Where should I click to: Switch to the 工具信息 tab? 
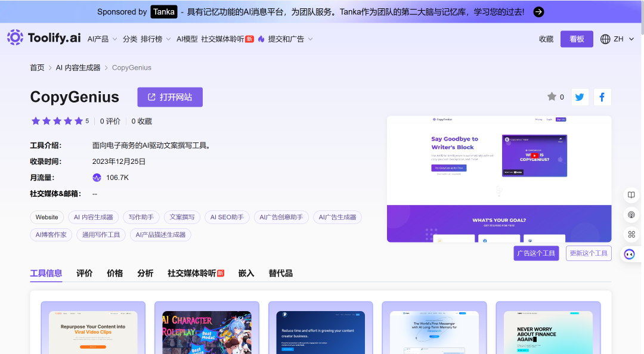tap(46, 274)
